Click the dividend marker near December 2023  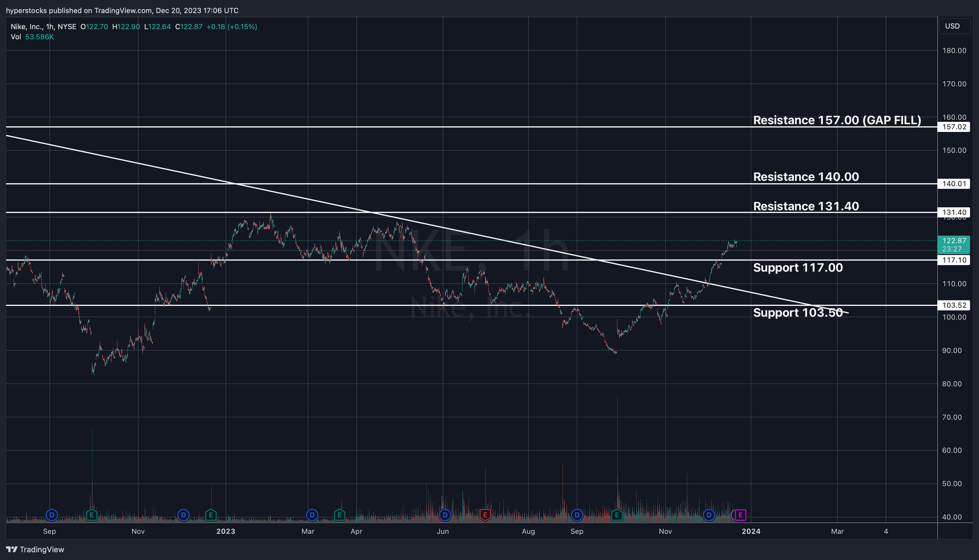pyautogui.click(x=709, y=515)
